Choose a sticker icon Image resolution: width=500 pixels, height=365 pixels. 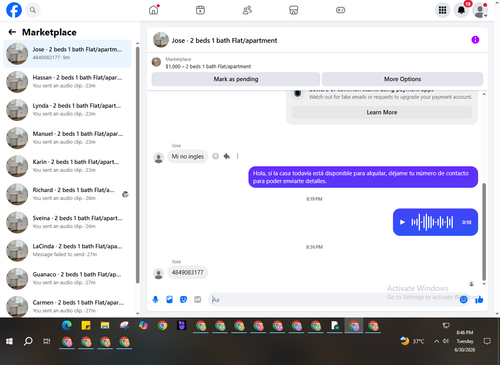(x=183, y=299)
